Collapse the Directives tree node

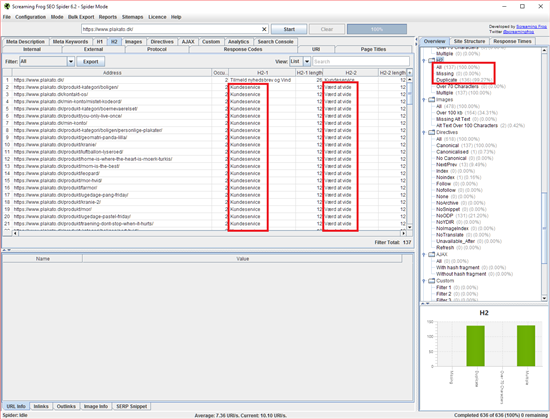(424, 133)
